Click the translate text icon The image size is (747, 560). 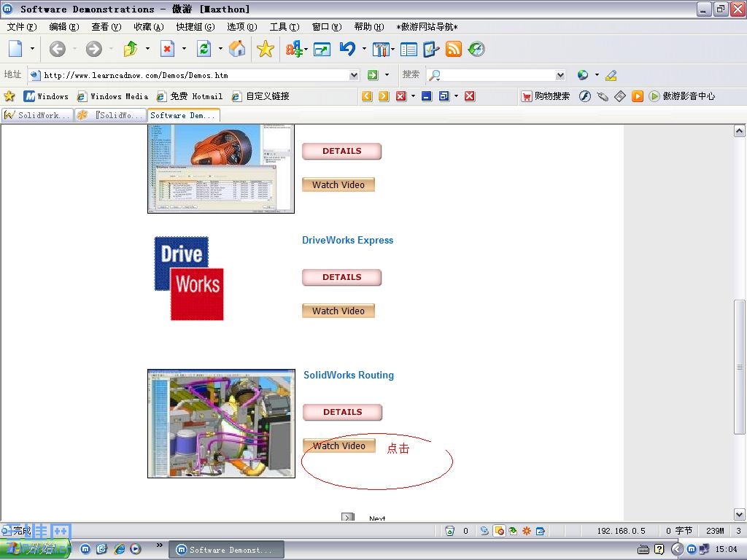coord(294,49)
